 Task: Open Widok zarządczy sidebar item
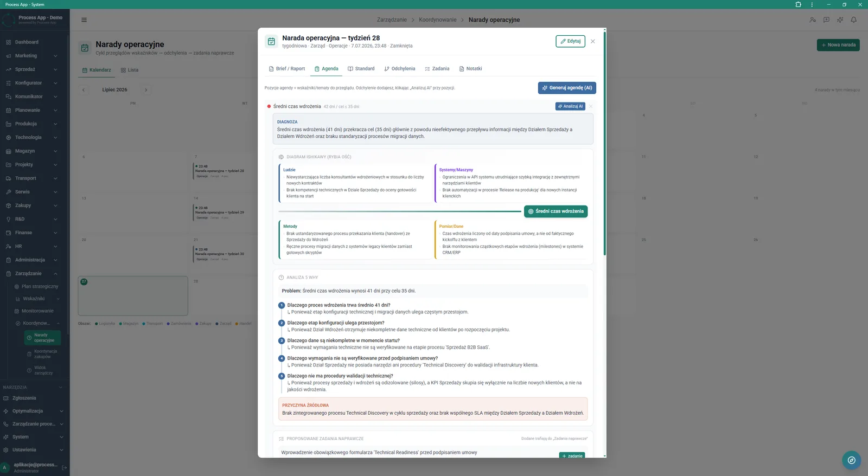(x=42, y=370)
